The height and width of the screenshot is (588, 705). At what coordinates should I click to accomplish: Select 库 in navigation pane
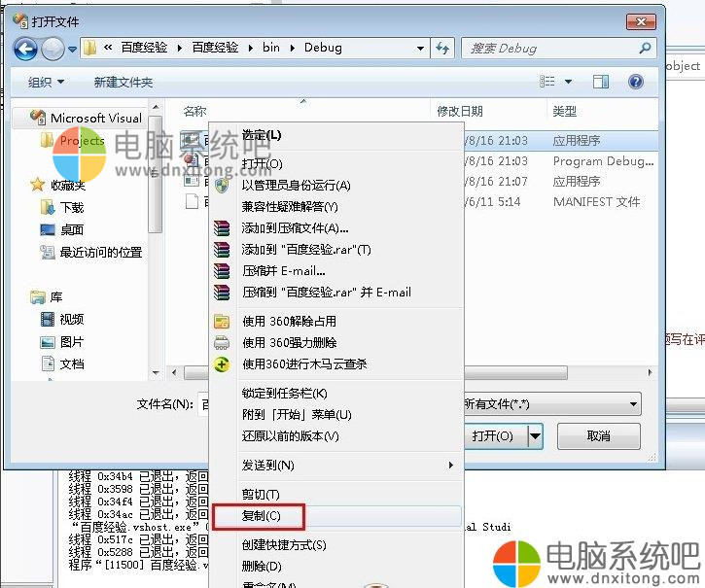click(x=47, y=297)
